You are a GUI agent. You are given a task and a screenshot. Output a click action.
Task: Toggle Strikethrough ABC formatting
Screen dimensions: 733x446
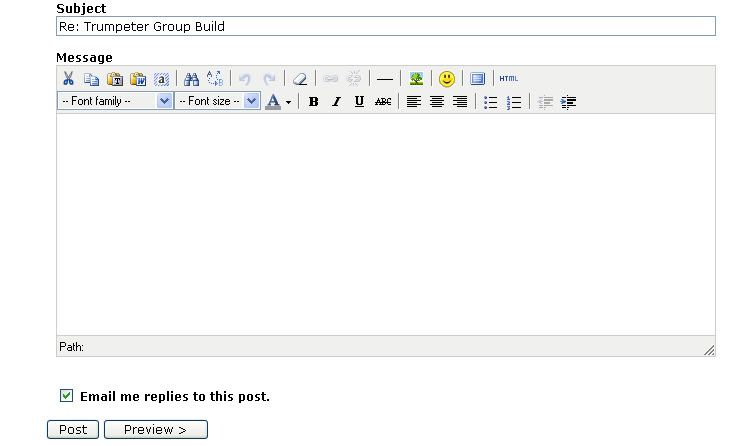(383, 101)
